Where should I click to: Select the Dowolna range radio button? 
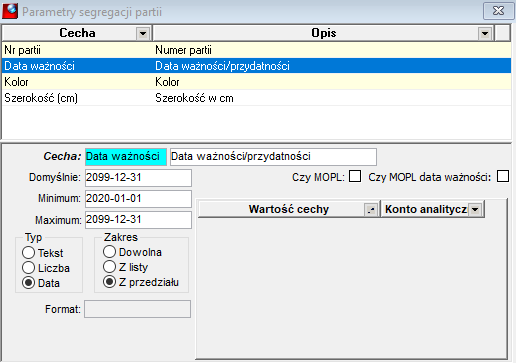pos(109,252)
